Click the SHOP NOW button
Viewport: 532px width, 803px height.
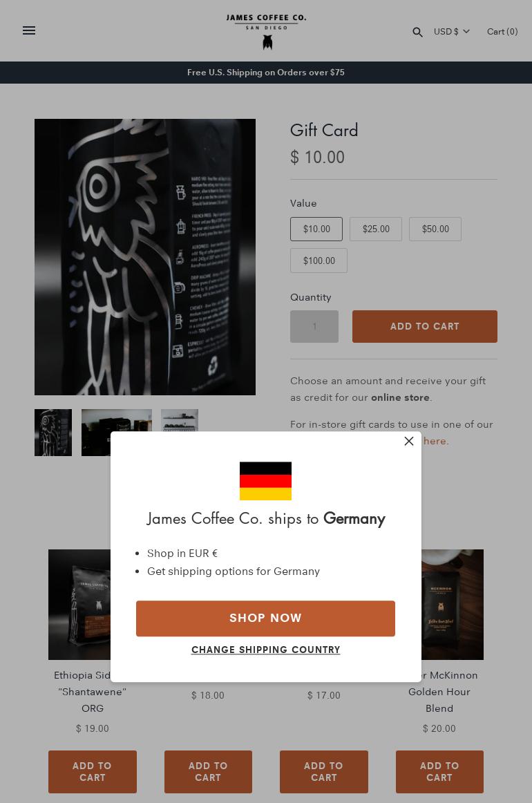coord(265,618)
